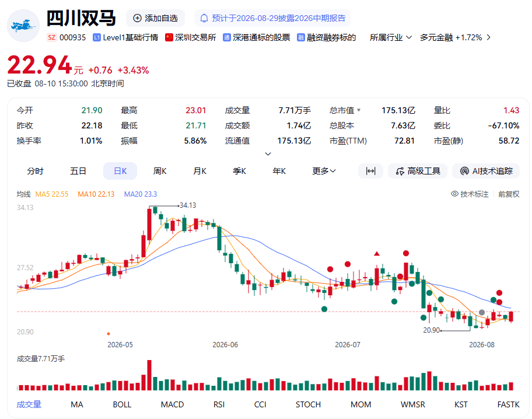Click the 量比 value 1.43

pos(512,110)
